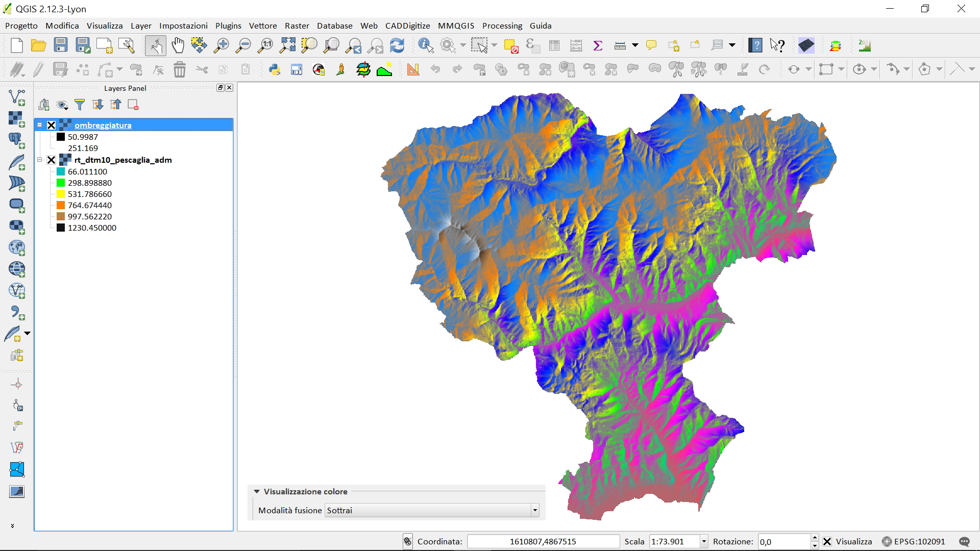Click the Refresh map icon
The width and height of the screenshot is (980, 551).
pyautogui.click(x=397, y=45)
